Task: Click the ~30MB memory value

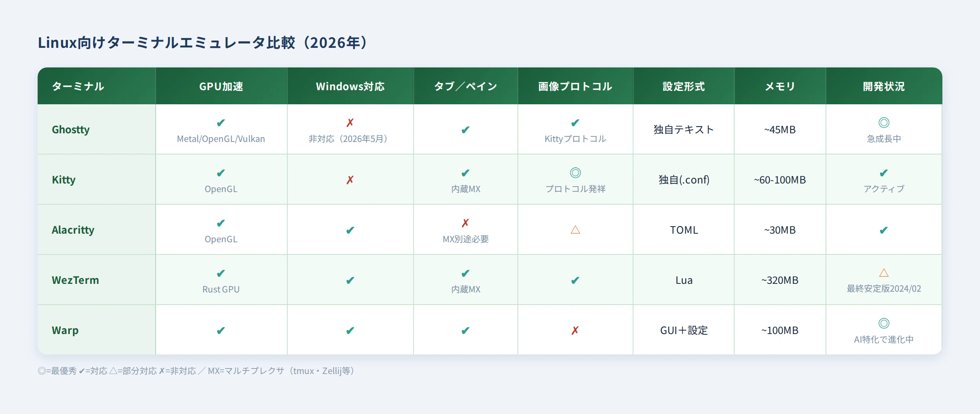Action: [x=780, y=230]
